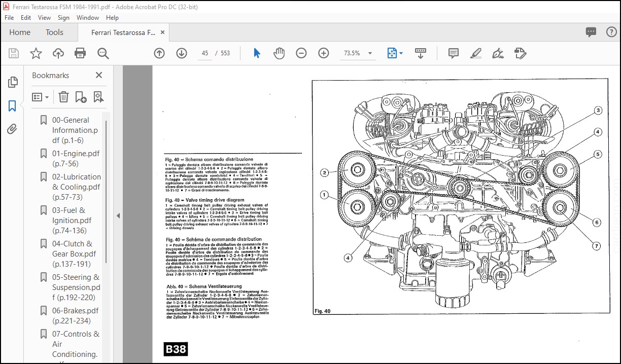Open the fit page options dropdown

click(395, 53)
